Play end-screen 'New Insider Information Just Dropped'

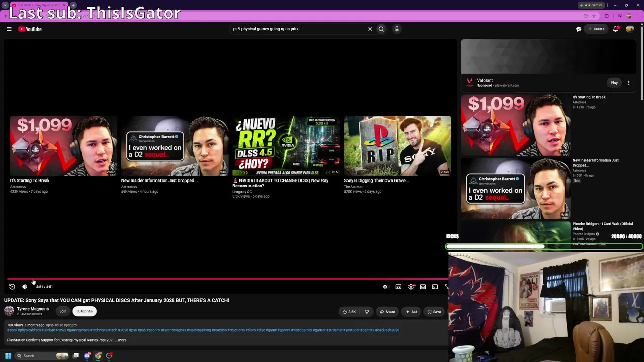pyautogui.click(x=175, y=146)
